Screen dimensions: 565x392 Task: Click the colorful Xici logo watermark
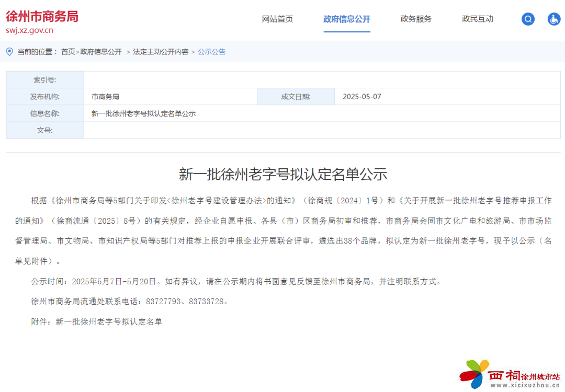coord(474,373)
